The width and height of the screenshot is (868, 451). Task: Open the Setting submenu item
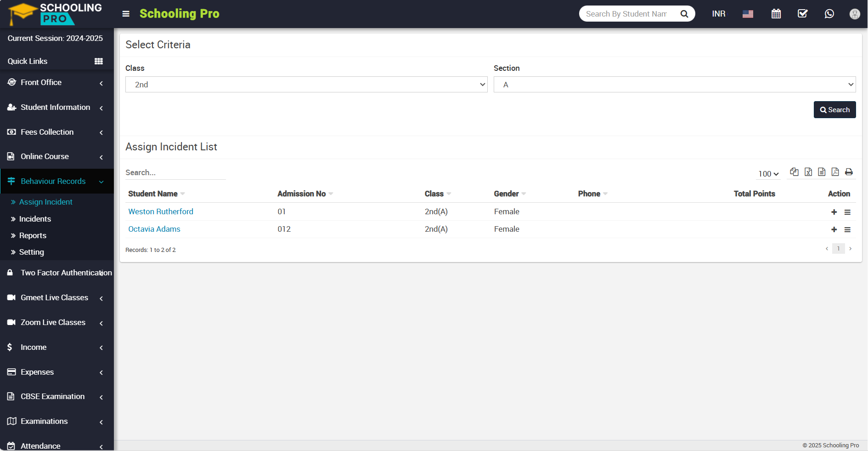coord(31,252)
